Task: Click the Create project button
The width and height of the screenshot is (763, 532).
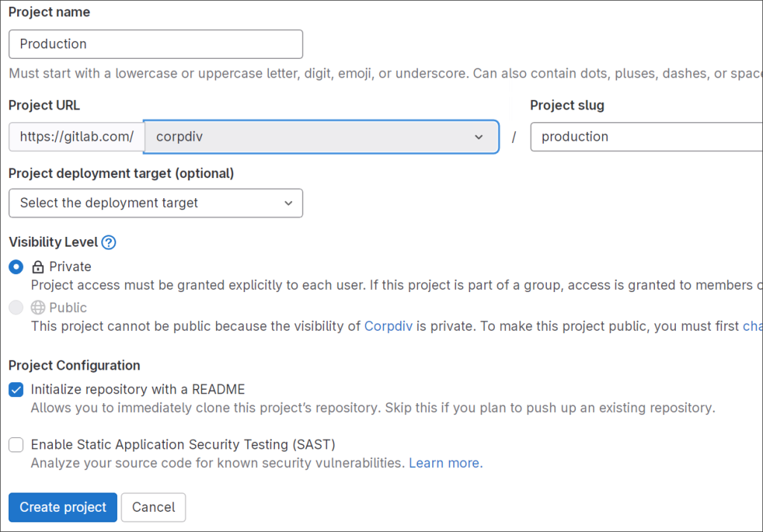Action: [63, 507]
